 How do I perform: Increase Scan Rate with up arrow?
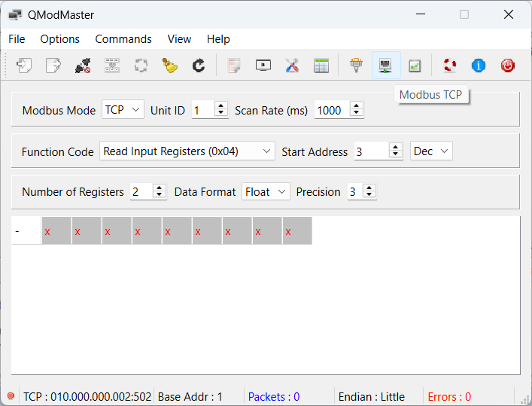pyautogui.click(x=356, y=105)
